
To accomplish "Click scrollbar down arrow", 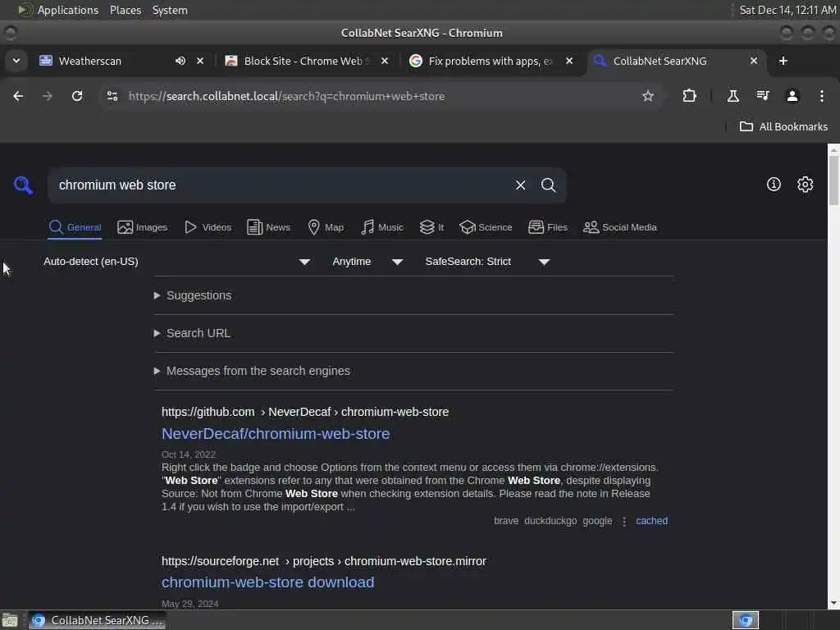I will [x=833, y=604].
